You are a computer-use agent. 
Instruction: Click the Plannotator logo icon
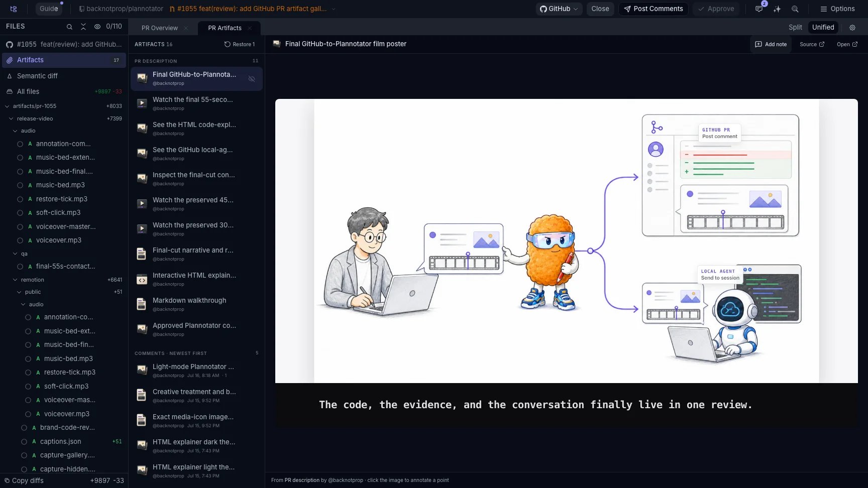(14, 9)
